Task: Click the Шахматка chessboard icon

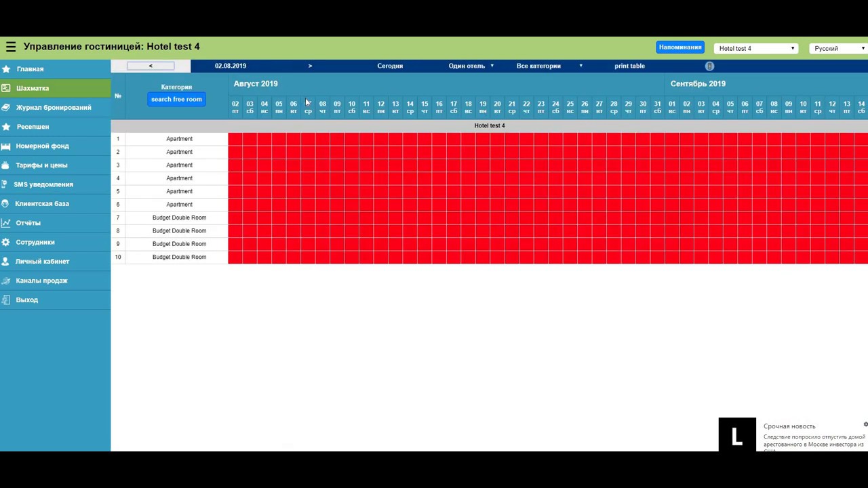Action: coord(6,88)
